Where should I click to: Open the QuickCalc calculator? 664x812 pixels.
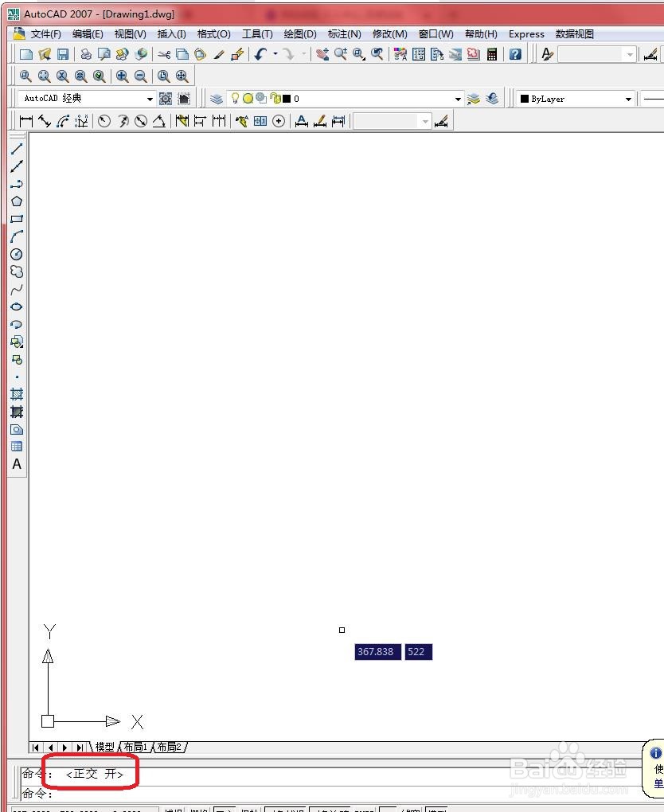tap(492, 54)
